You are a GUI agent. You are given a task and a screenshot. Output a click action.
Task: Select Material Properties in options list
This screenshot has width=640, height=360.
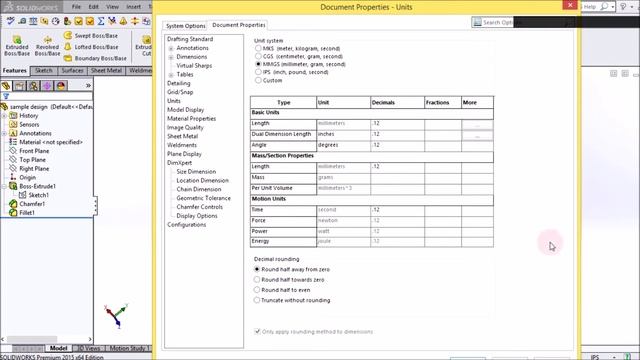click(191, 118)
